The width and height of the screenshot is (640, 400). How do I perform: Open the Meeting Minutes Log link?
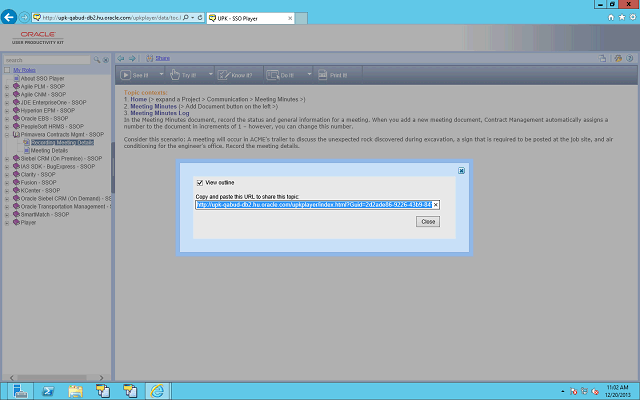pyautogui.click(x=160, y=113)
